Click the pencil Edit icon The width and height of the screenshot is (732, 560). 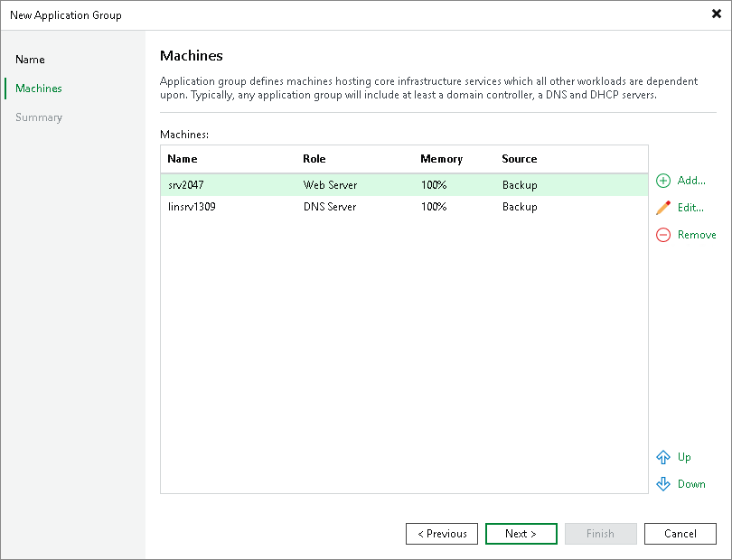(x=663, y=208)
